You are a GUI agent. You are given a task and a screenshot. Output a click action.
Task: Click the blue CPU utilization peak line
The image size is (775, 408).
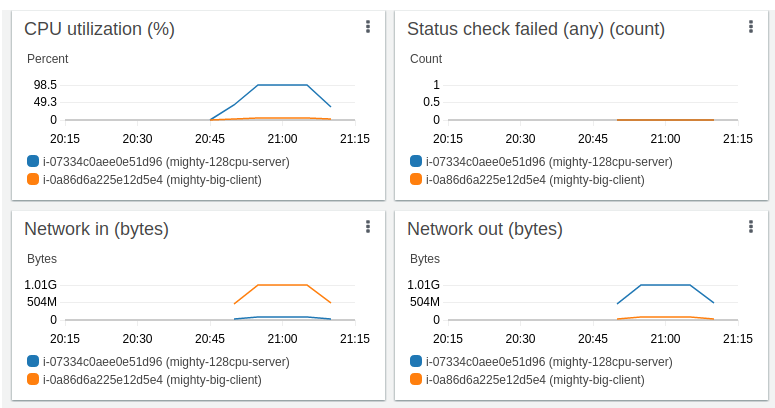pyautogui.click(x=282, y=85)
